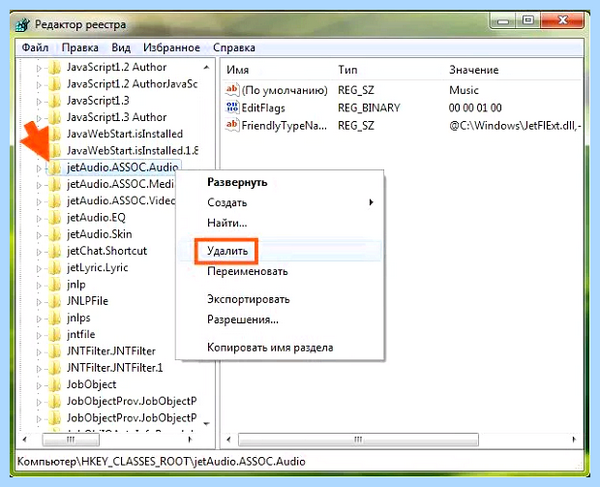Expand the JobObject key
The height and width of the screenshot is (487, 600).
39,385
